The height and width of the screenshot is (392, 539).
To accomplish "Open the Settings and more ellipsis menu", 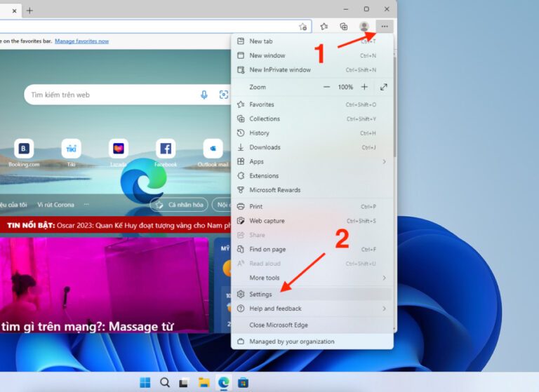I will pyautogui.click(x=385, y=27).
